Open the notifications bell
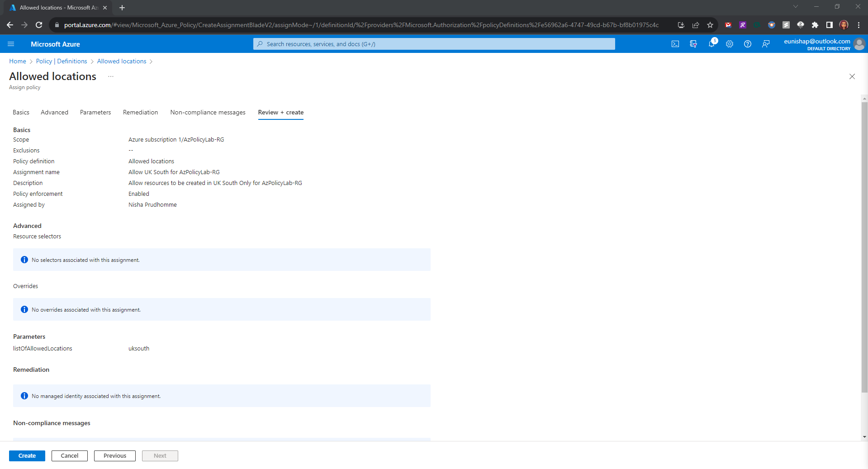Screen dimensions: 868x469 711,44
